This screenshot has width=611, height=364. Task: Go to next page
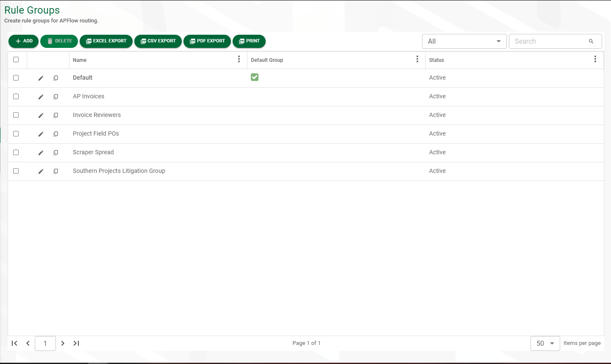[x=63, y=343]
